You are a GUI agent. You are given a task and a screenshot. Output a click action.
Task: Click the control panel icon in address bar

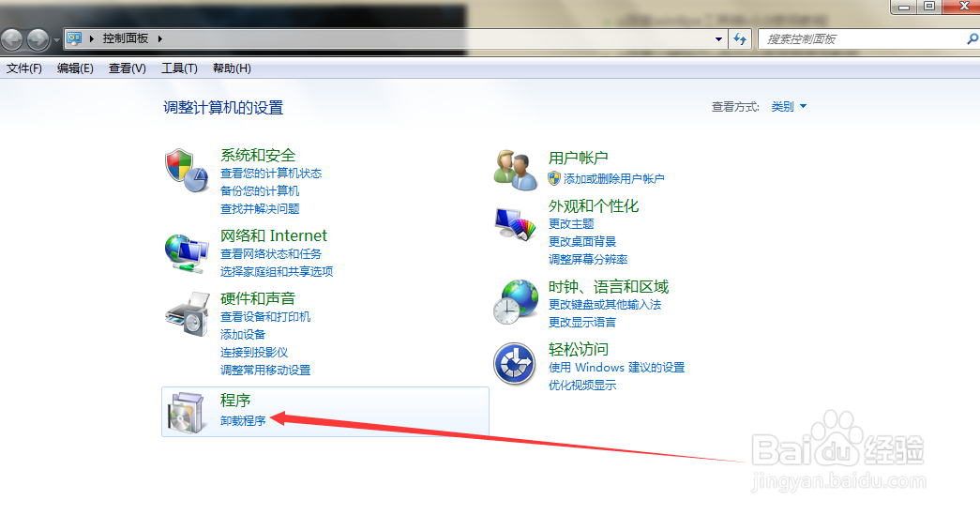coord(74,38)
